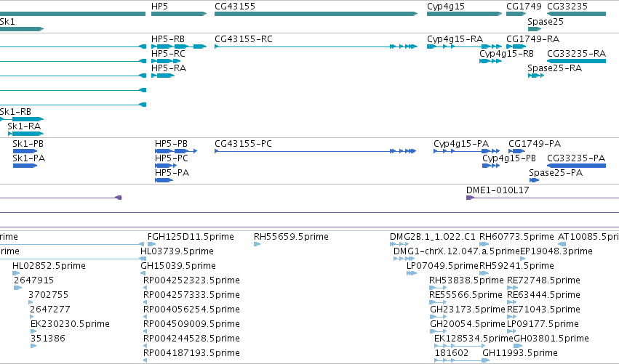Screen dimensions: 619x364
Task: Open EST RP004257333.5prime
Action: pyautogui.click(x=145, y=302)
